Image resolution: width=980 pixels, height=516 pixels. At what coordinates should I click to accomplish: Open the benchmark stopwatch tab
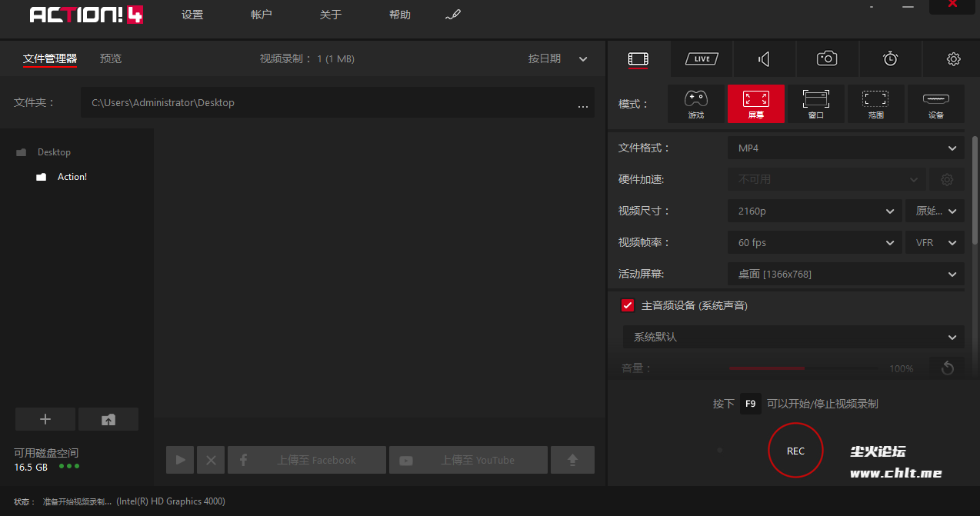point(890,58)
